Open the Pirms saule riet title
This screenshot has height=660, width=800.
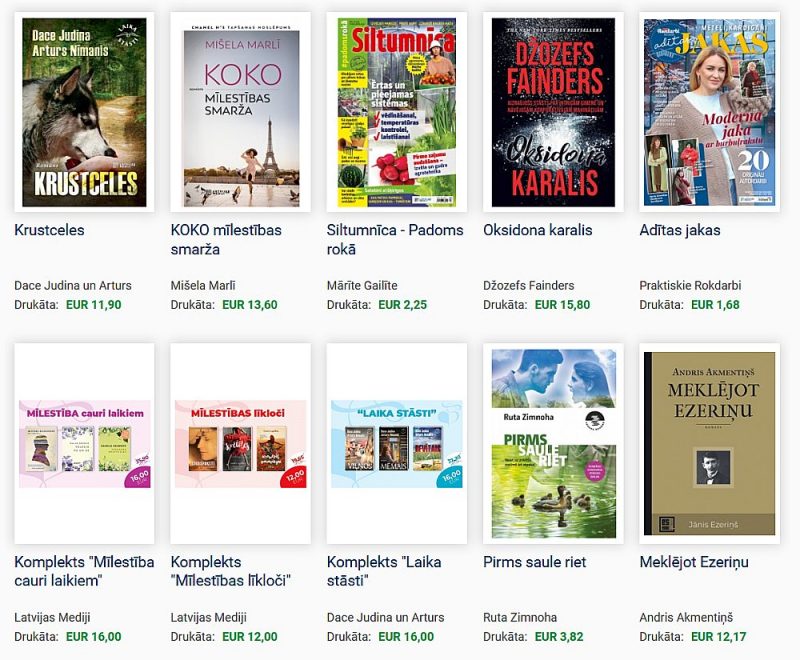(535, 562)
